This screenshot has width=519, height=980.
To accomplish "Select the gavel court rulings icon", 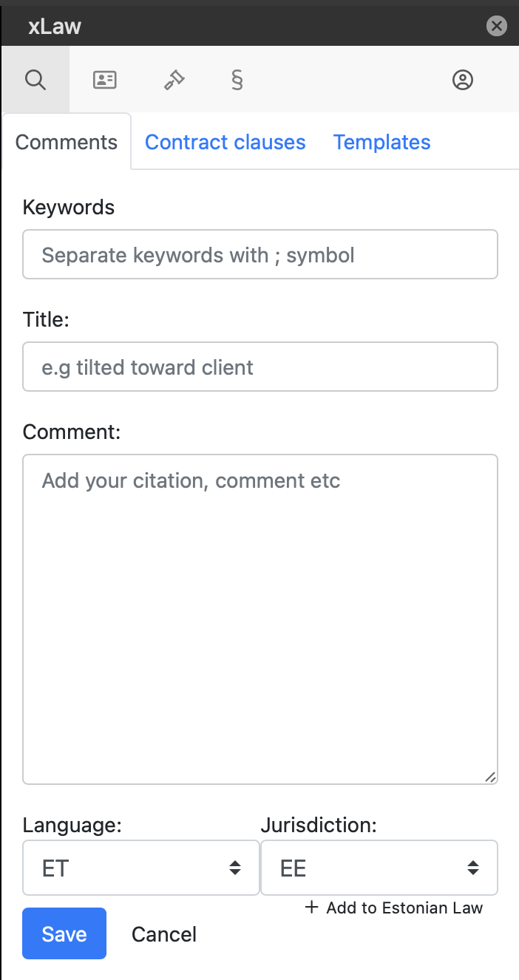I will point(174,80).
